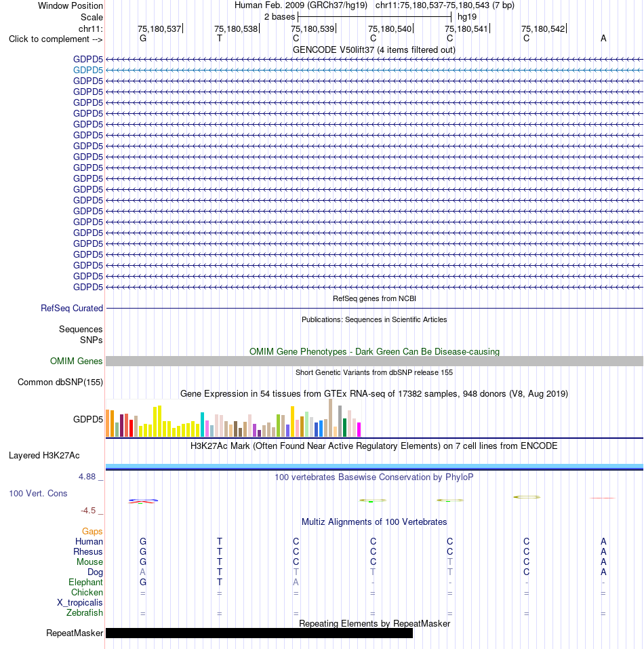Click '100 vertebrates Basewise Conservation by PhyloP' title
The image size is (644, 649).
[374, 477]
